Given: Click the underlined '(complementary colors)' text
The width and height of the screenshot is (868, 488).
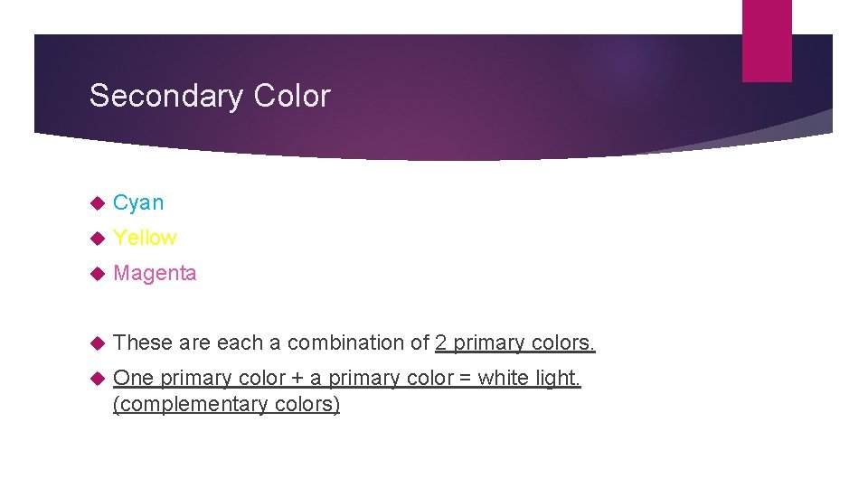Looking at the screenshot, I should (226, 405).
